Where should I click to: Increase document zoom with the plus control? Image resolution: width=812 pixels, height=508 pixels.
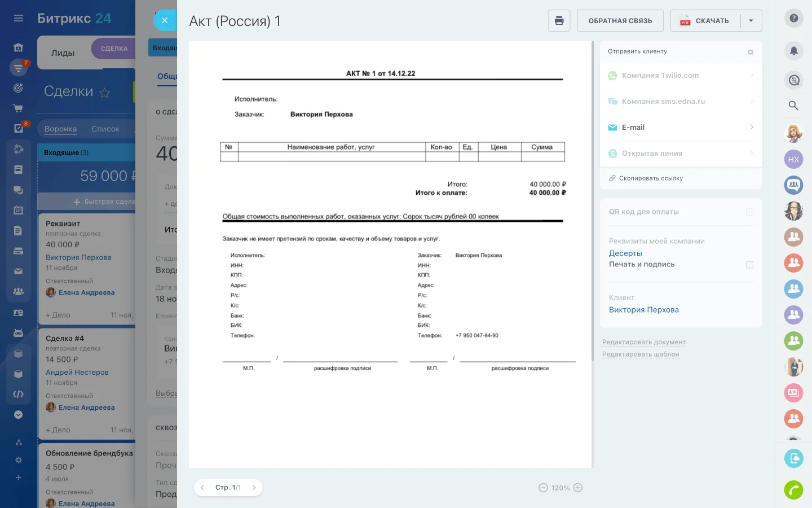click(x=578, y=488)
